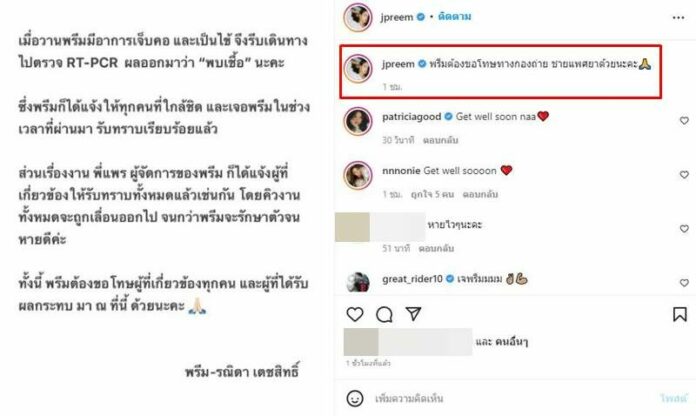The width and height of the screenshot is (696, 416).
Task: Like nnnonie's comment heart
Action: click(684, 175)
